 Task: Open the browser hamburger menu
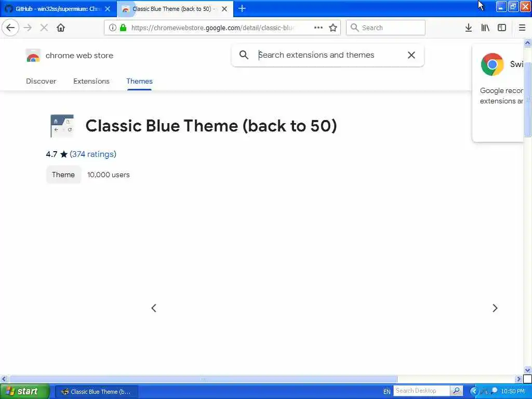[522, 28]
